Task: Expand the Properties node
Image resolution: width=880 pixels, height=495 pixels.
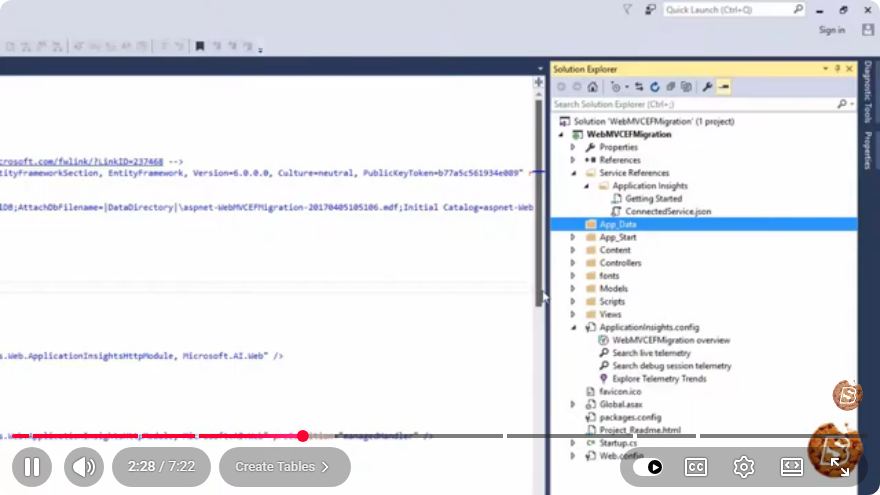Action: click(573, 147)
